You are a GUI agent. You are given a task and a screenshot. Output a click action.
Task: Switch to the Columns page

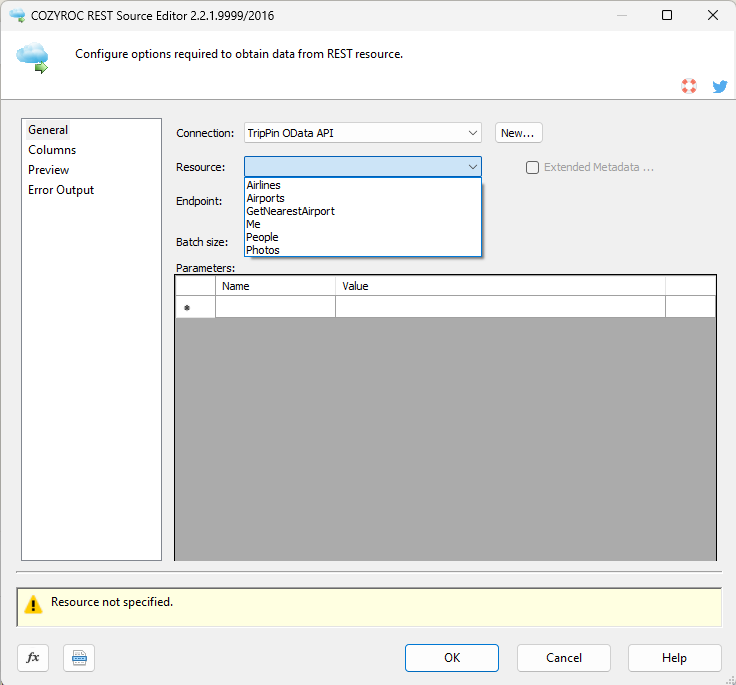click(x=52, y=150)
